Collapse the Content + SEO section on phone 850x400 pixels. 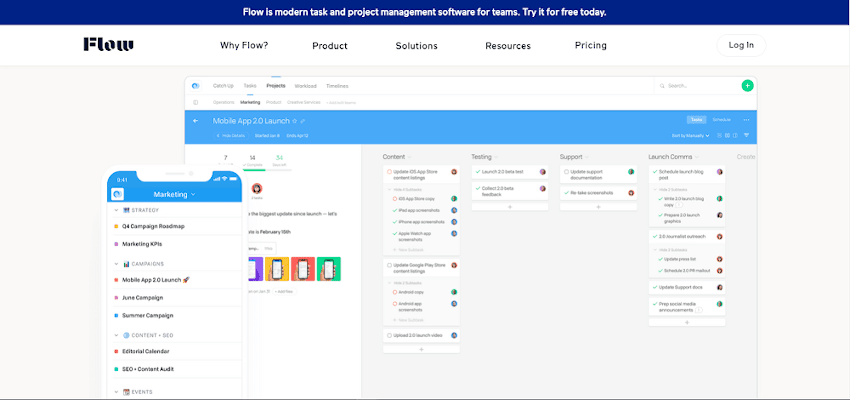coord(116,336)
